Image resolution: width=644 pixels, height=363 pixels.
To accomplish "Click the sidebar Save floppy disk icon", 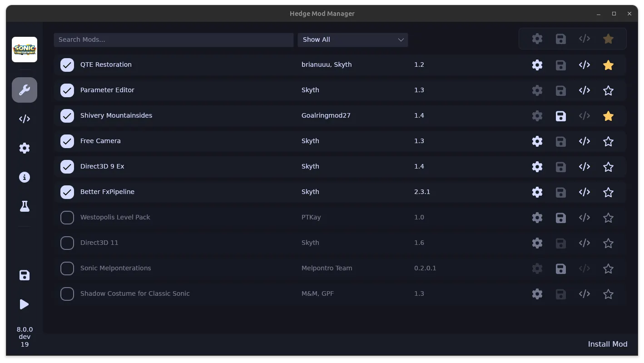I will pyautogui.click(x=25, y=275).
